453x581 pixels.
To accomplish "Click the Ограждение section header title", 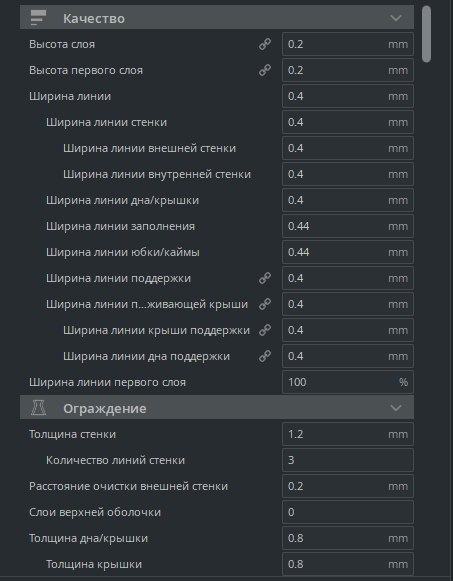I will coord(104,409).
